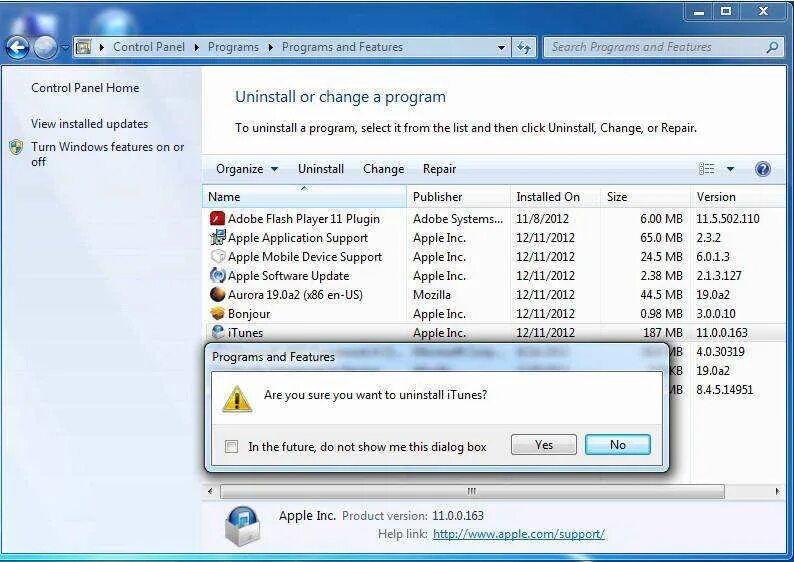Click the Apple Mobile Device Support icon
Screen dimensions: 794x562
point(217,257)
